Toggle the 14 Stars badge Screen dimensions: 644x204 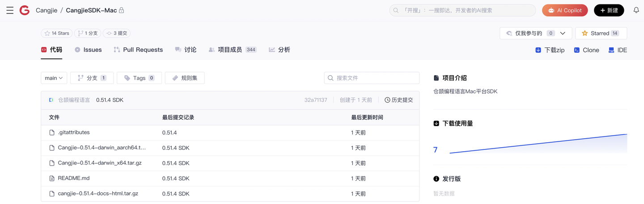point(57,33)
